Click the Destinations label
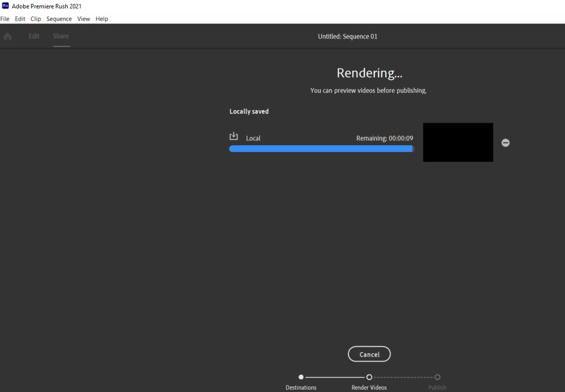The width and height of the screenshot is (565, 392). point(301,388)
